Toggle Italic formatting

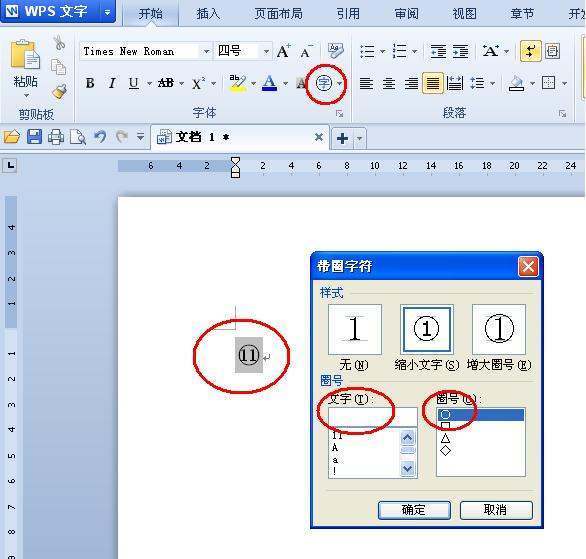click(x=112, y=83)
